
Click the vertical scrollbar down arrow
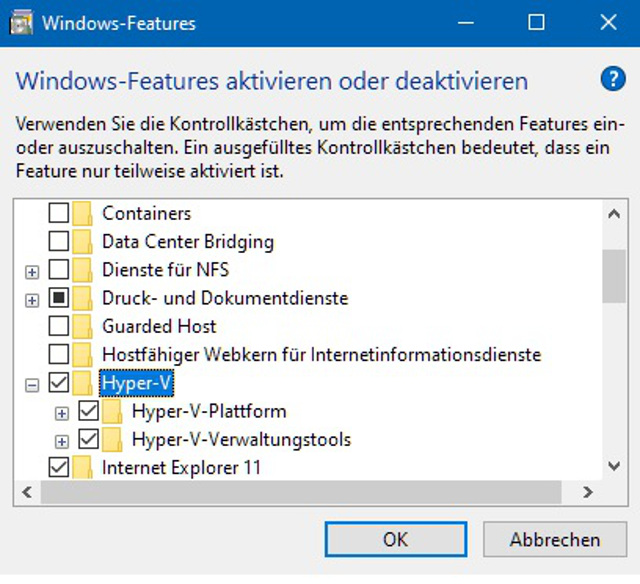[x=614, y=466]
